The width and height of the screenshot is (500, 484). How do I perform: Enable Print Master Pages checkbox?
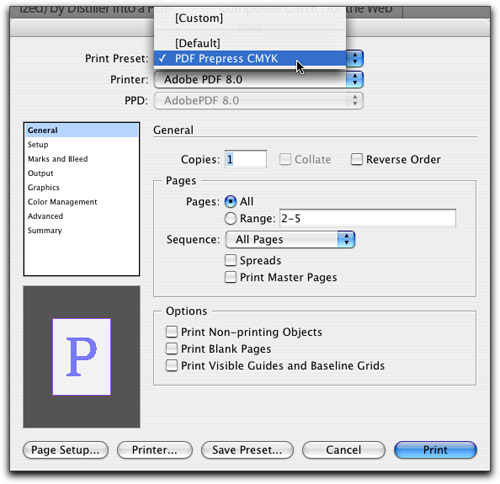pos(230,277)
